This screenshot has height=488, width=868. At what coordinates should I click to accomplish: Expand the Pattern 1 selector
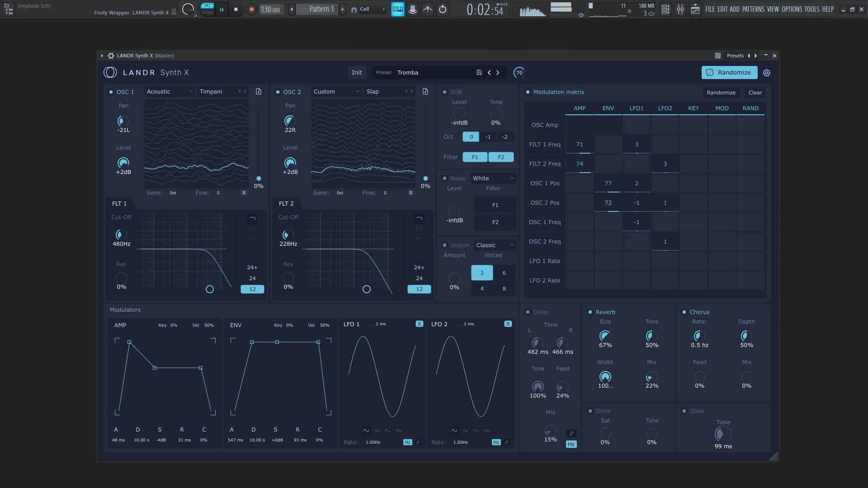pyautogui.click(x=292, y=9)
